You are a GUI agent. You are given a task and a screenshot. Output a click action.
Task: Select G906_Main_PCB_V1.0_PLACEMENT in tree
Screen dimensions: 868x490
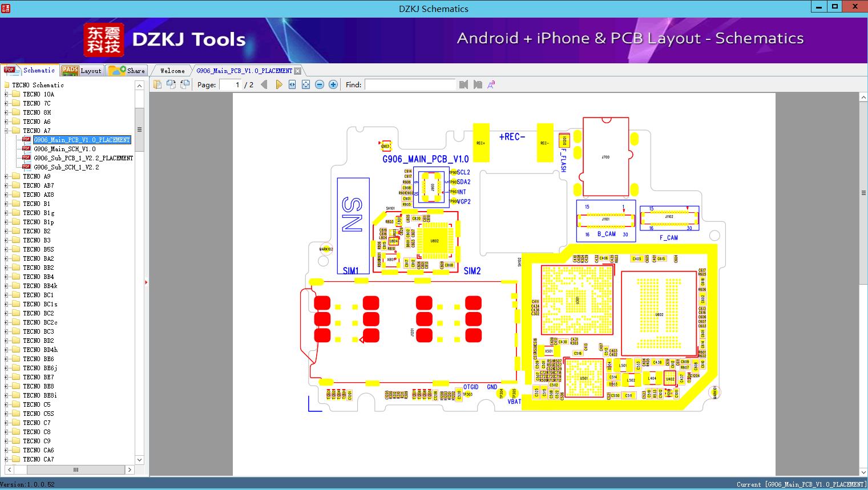(x=82, y=140)
